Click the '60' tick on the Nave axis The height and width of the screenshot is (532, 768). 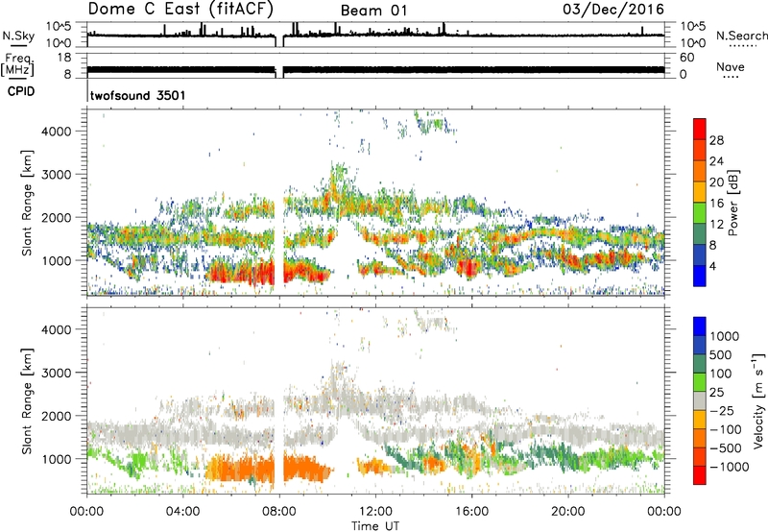pyautogui.click(x=686, y=58)
